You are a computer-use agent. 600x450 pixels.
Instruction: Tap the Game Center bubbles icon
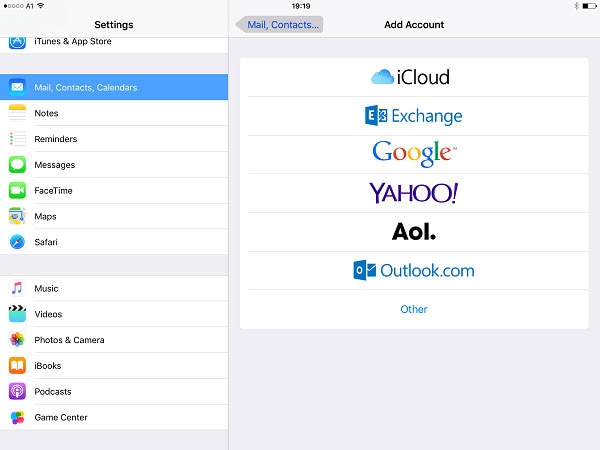(x=17, y=417)
